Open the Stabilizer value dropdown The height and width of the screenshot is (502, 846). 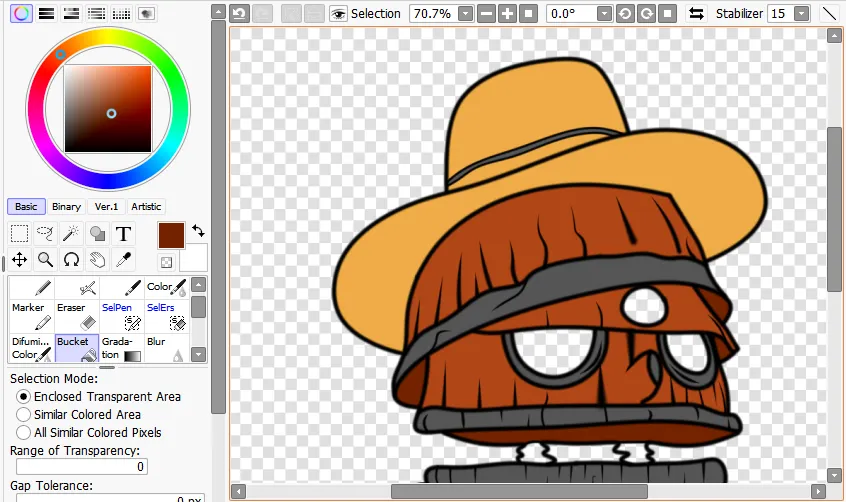point(802,13)
